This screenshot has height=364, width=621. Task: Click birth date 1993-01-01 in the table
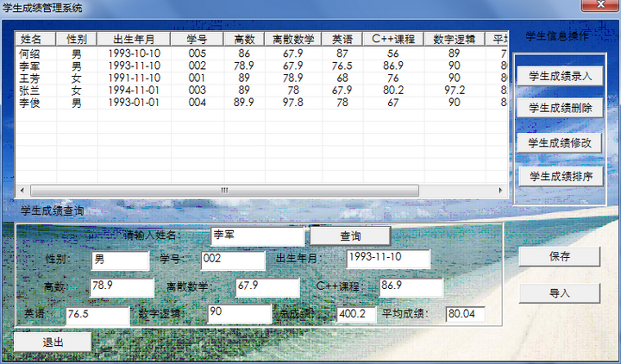pyautogui.click(x=134, y=103)
